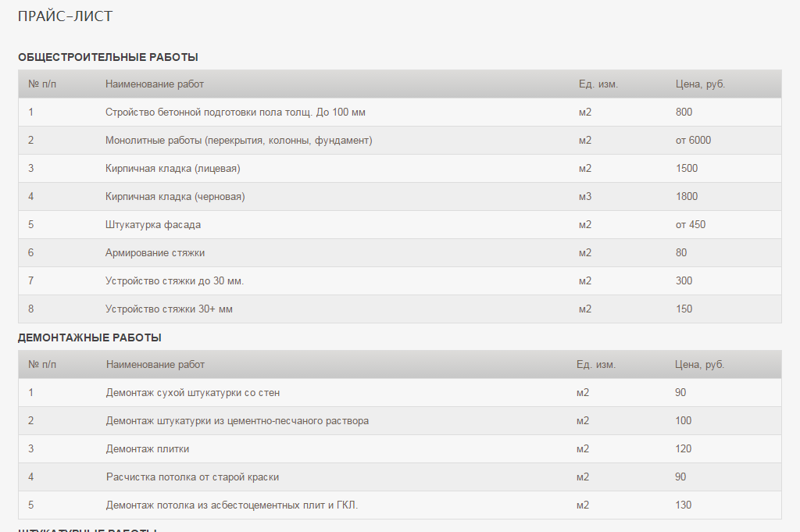Click the 'от 6000' price cell

(x=693, y=141)
